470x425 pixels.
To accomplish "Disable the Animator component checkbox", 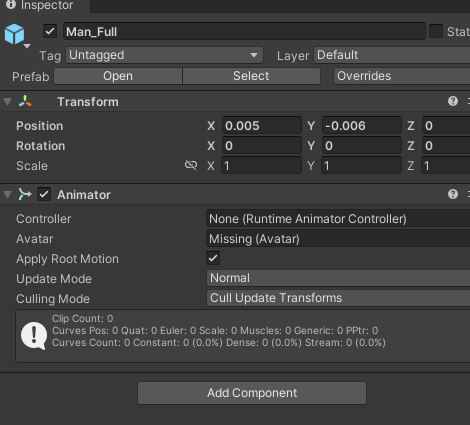I will (x=44, y=194).
